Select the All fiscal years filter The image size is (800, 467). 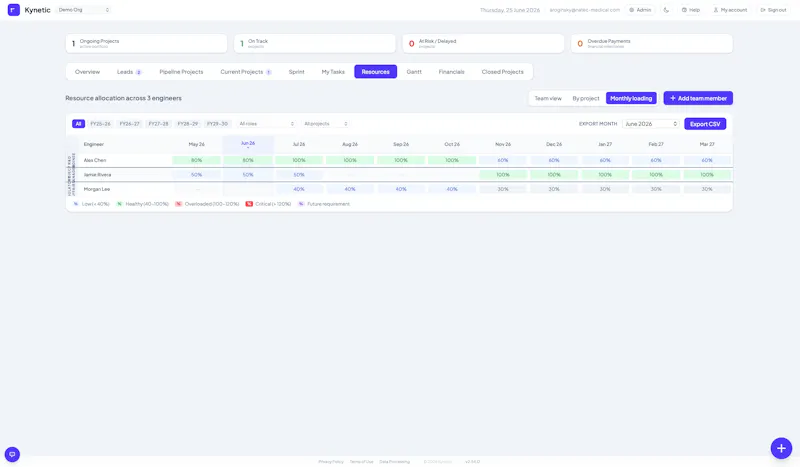point(78,124)
